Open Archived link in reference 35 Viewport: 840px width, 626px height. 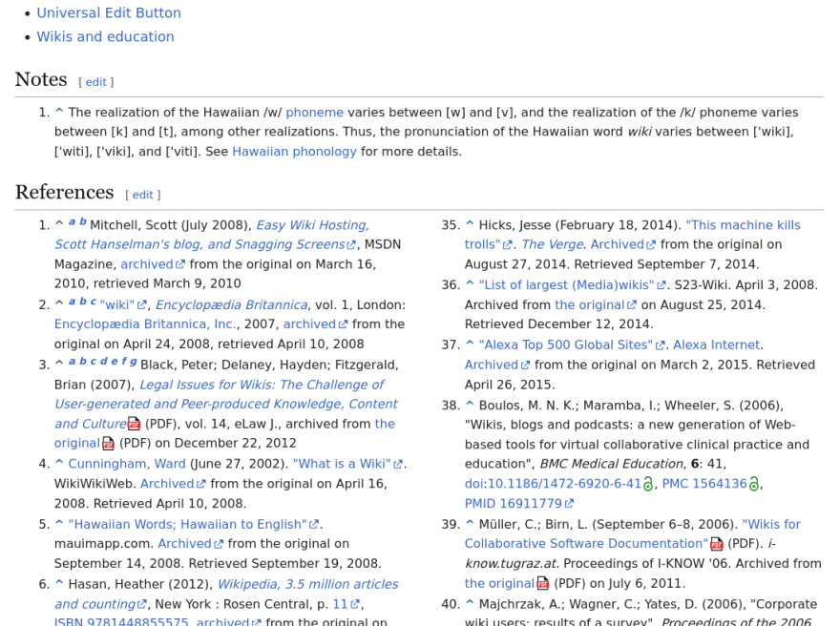[x=623, y=244]
